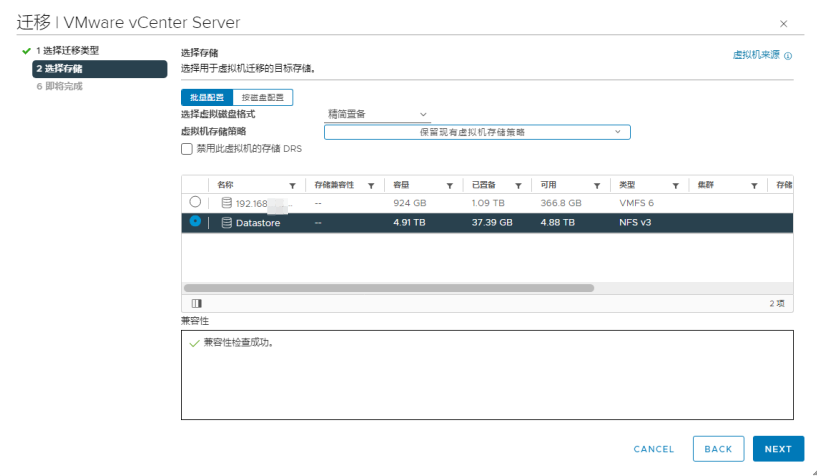
Task: Click the 1.09 TB provisioned cell
Action: (488, 203)
